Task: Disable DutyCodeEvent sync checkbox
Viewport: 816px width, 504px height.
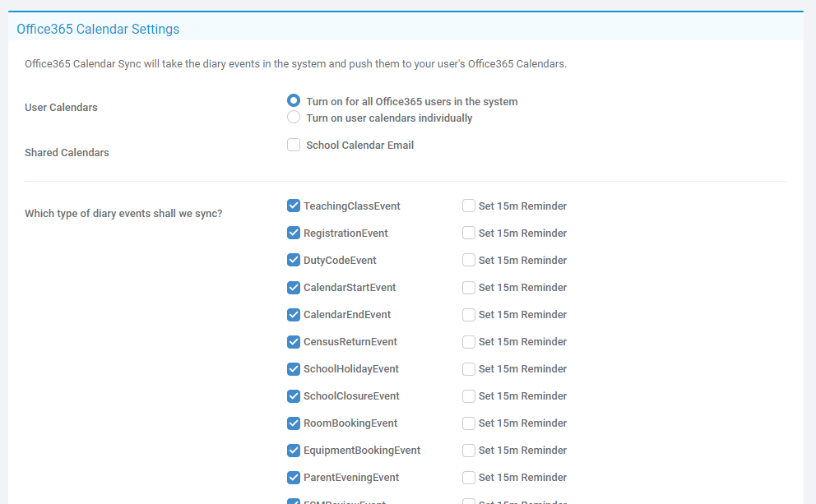Action: coord(294,261)
